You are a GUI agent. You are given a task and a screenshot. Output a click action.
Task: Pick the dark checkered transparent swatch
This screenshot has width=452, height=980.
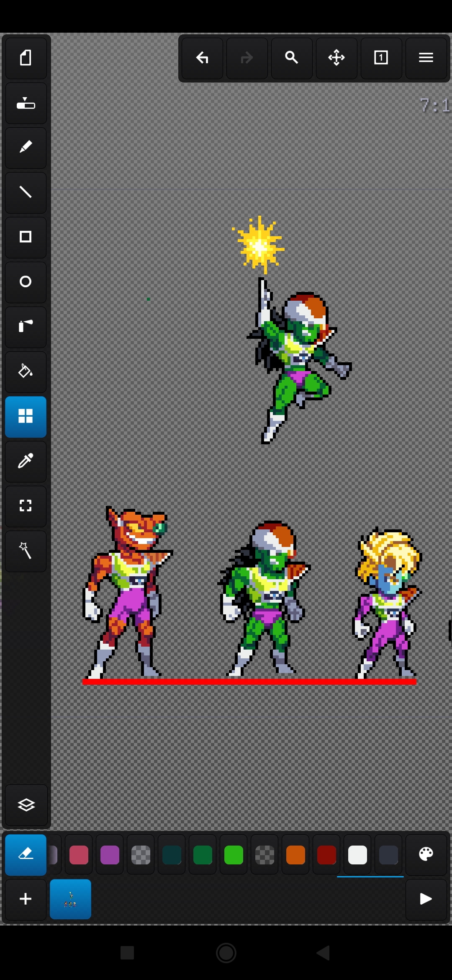pyautogui.click(x=265, y=855)
